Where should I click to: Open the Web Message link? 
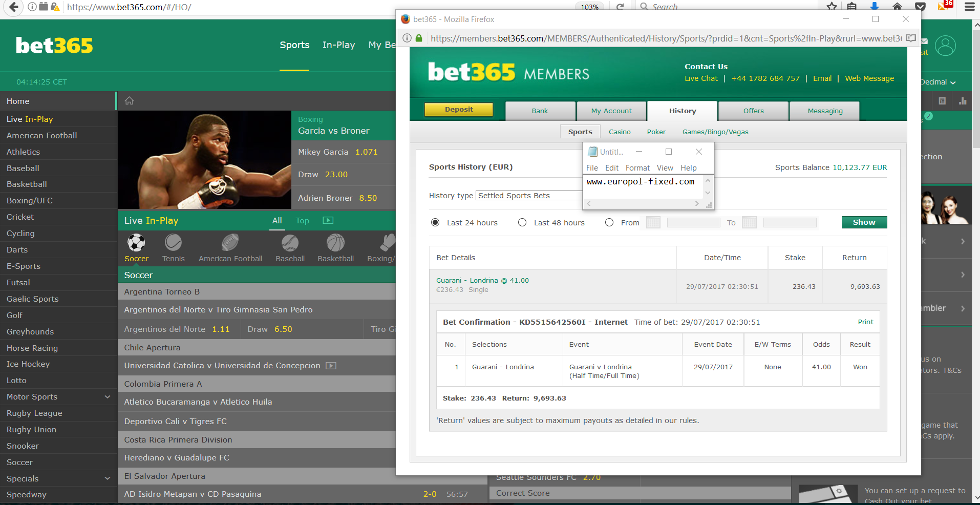[869, 78]
